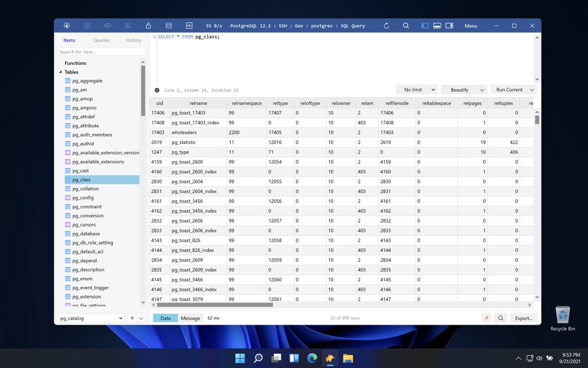588x368 pixels.
Task: Open Microsoft Edge from taskbar
Action: (x=312, y=358)
